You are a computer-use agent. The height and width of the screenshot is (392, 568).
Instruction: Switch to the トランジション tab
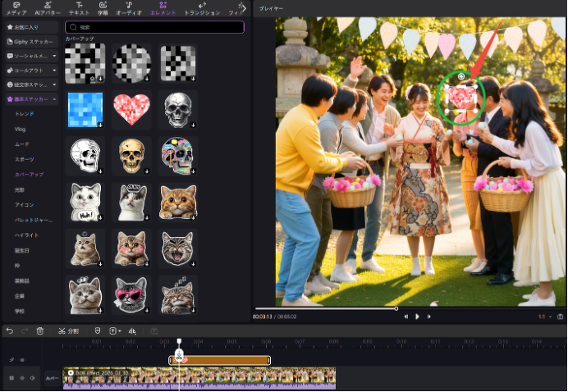click(202, 8)
